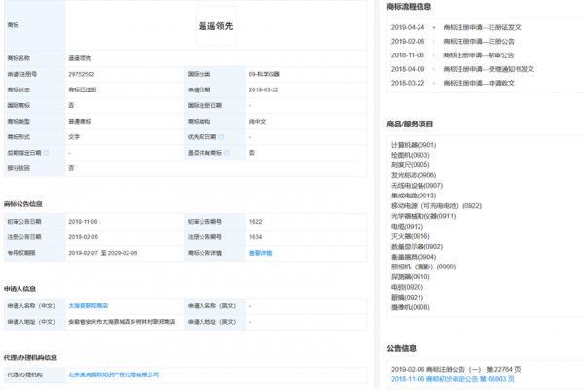This screenshot has height=392, width=584.
Task: Click the registration number 29752502
Action: (84, 74)
